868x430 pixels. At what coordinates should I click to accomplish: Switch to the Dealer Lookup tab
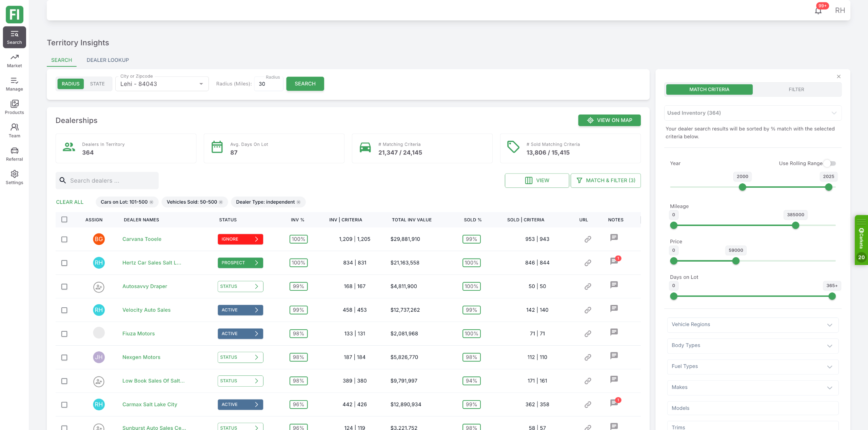pos(107,60)
